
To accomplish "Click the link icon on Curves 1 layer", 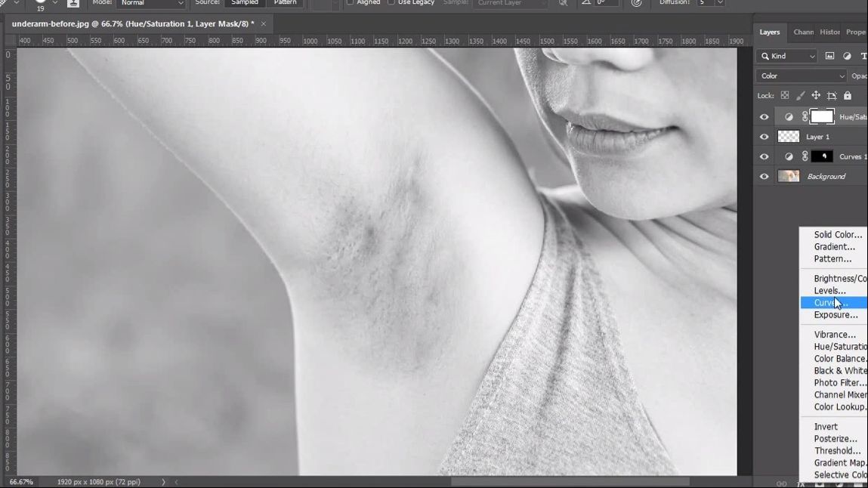I will (805, 156).
